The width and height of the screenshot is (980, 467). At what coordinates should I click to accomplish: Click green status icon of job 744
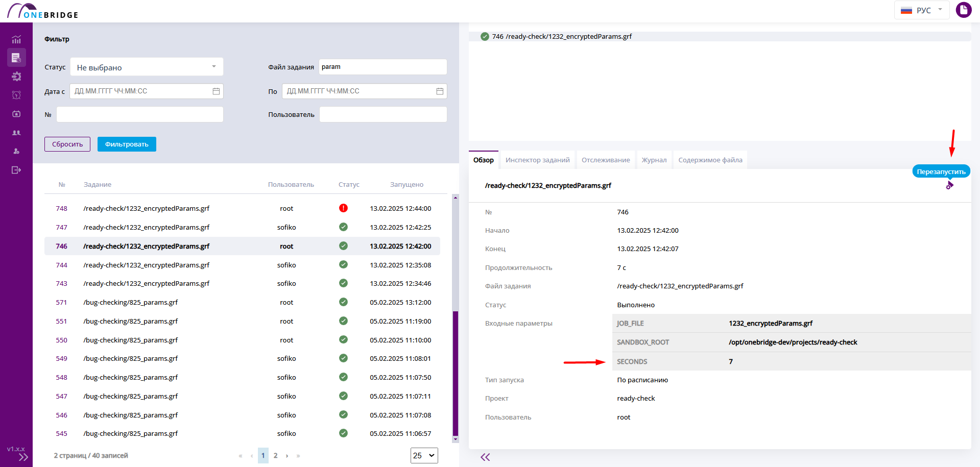click(x=343, y=265)
